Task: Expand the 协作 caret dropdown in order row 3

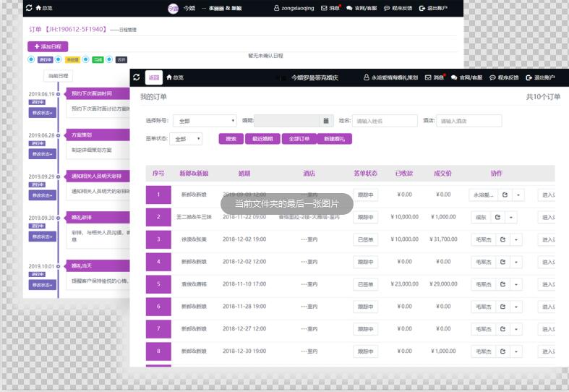Action: [516, 239]
